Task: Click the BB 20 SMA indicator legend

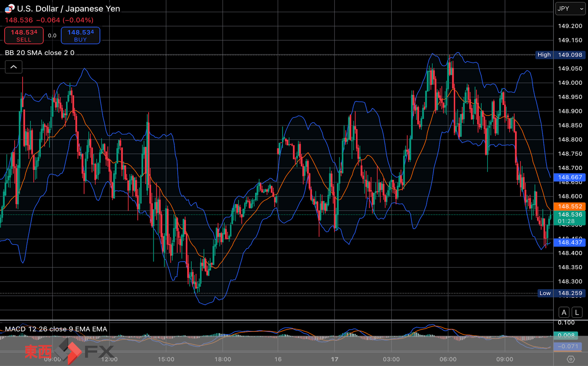Action: click(x=40, y=53)
